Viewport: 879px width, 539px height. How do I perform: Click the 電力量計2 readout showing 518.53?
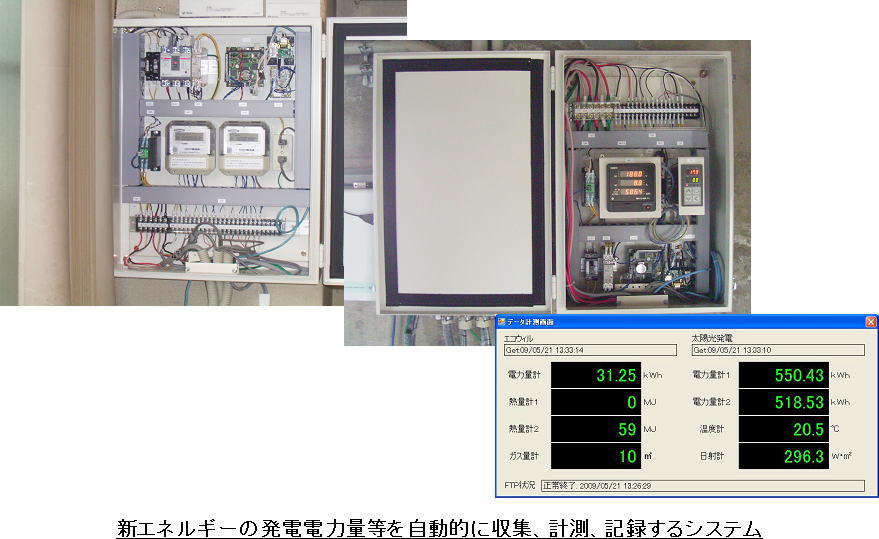(783, 402)
